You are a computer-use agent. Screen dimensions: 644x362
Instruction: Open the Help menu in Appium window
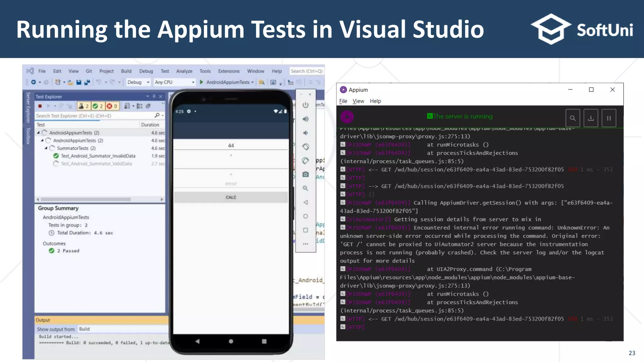coord(375,101)
